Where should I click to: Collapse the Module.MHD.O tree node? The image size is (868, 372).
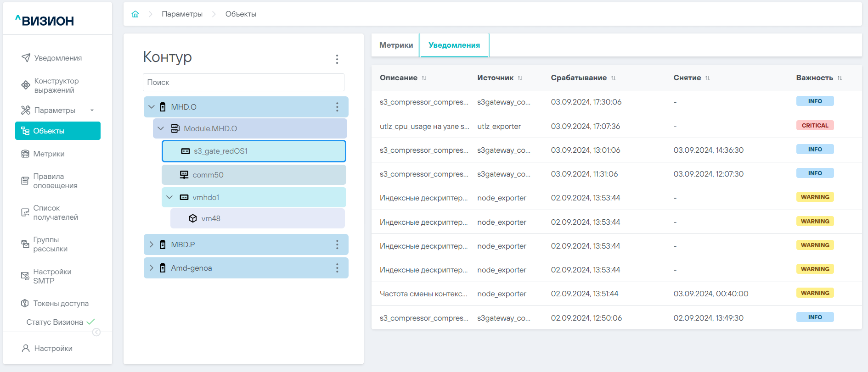click(x=161, y=128)
